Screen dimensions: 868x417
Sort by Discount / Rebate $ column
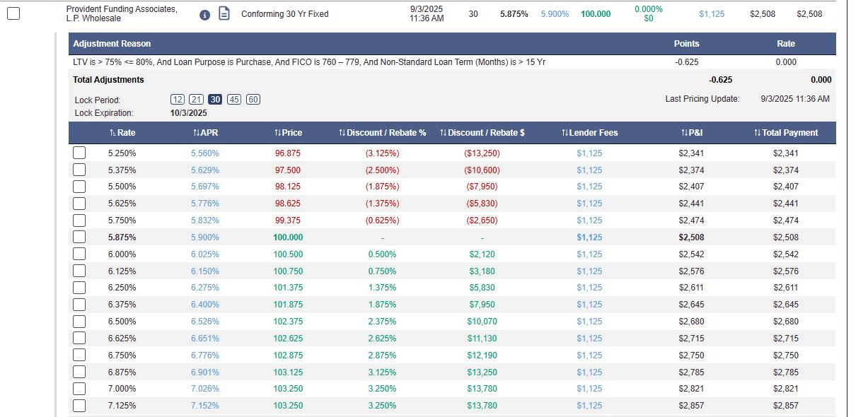(x=482, y=133)
